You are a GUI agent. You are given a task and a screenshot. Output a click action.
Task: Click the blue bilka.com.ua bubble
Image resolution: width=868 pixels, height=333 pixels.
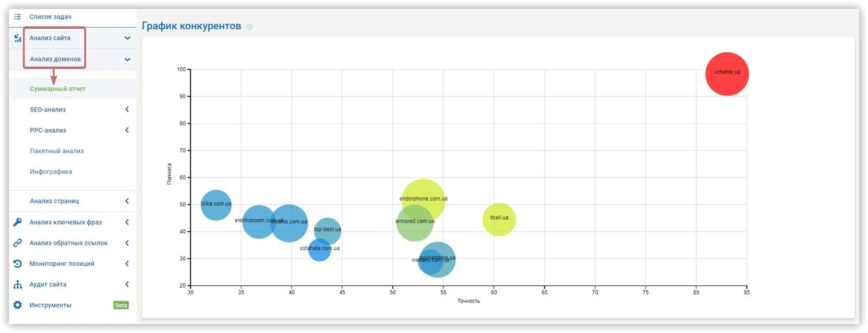pos(216,204)
